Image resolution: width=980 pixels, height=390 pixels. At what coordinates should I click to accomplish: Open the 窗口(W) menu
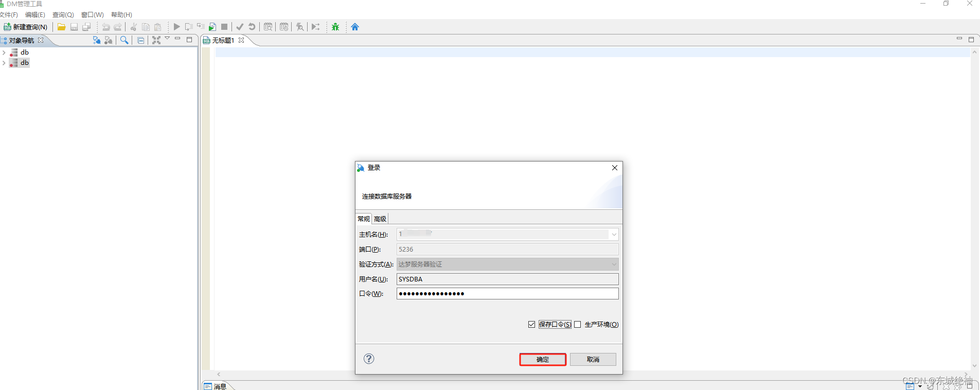93,15
